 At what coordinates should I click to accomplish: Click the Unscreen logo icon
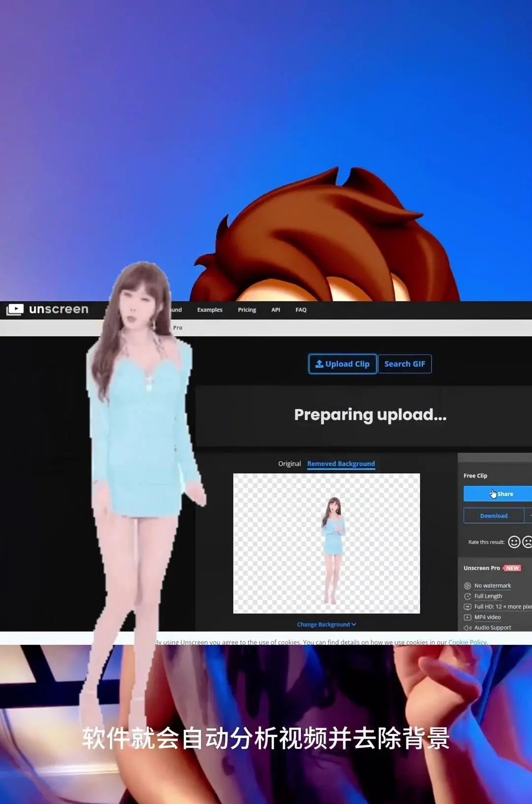15,309
